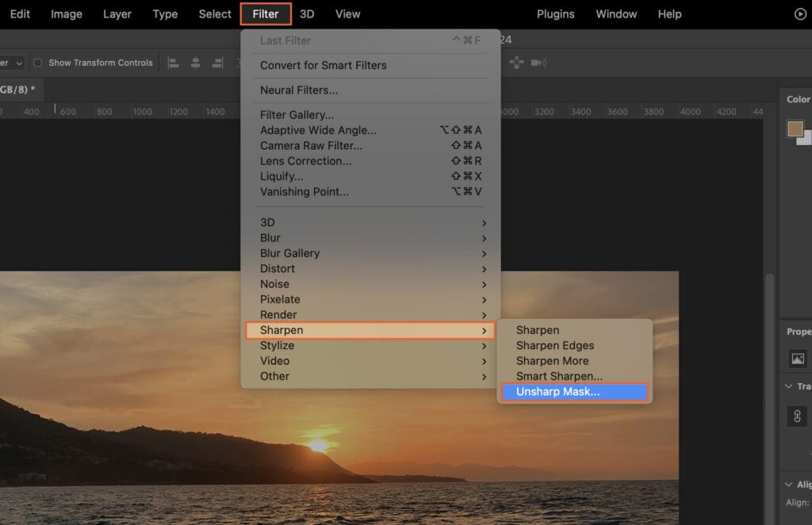Click the 3D move gizmo icon above the canvas
Viewport: 812px width, 525px height.
point(516,63)
